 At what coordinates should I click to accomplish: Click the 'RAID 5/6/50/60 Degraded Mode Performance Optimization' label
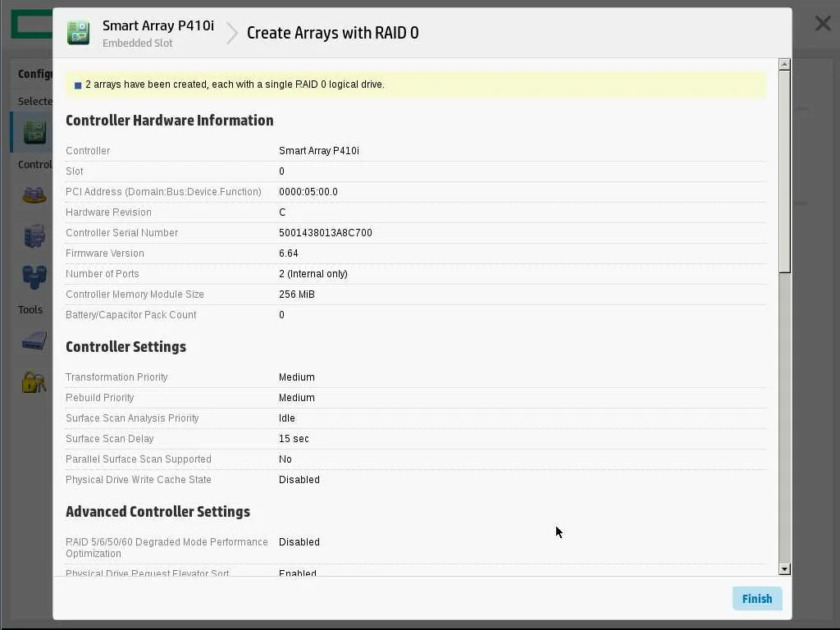click(x=167, y=547)
